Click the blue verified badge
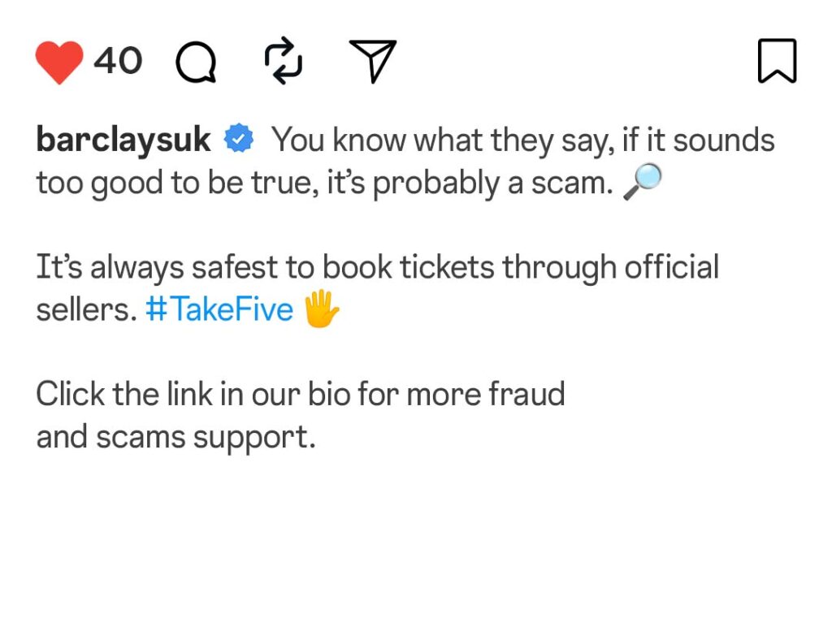832x644 pixels. click(x=239, y=140)
